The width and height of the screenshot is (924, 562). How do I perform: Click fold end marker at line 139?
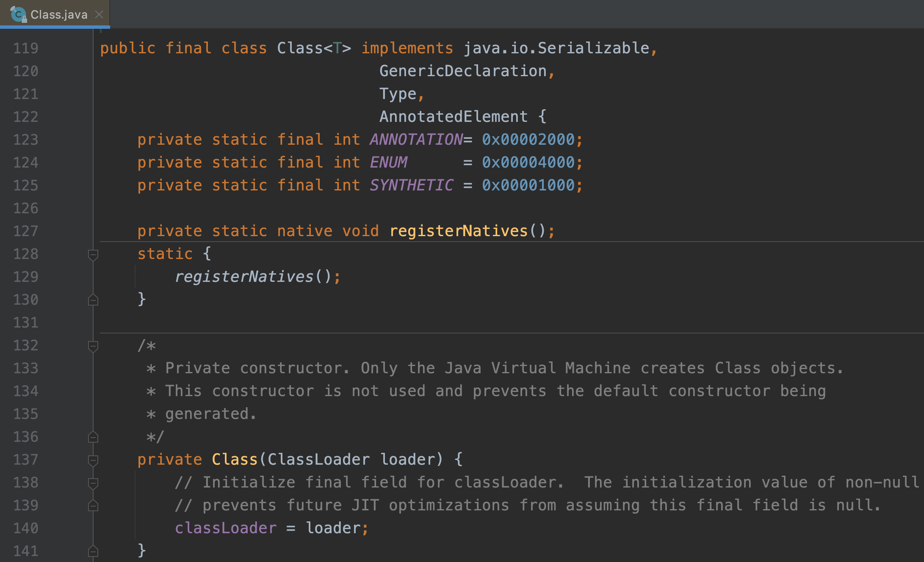pos(93,506)
